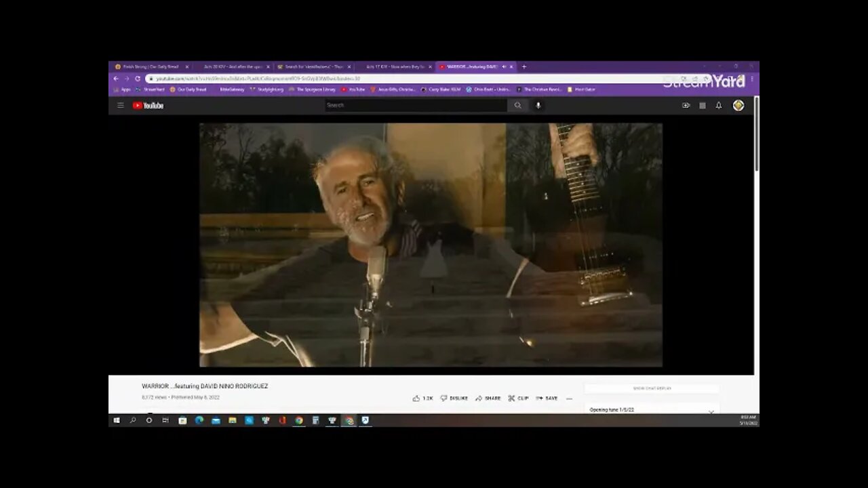
Task: Switch to the Finish Strong Our Daily Bread tab
Action: coord(151,66)
